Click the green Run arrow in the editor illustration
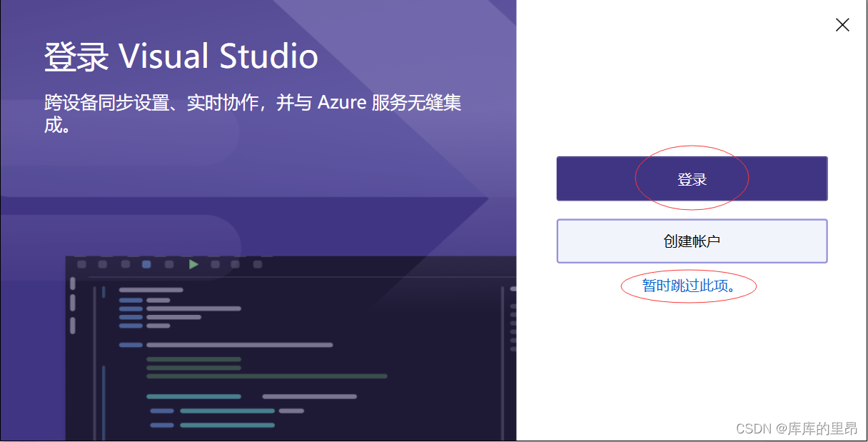Screen dimensions: 868x442 coord(193,264)
